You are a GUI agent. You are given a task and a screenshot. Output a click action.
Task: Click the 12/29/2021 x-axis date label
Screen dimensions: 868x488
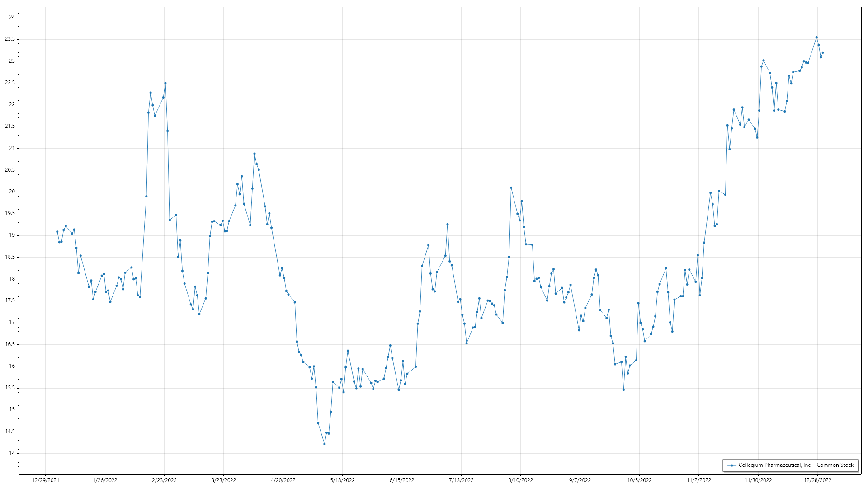click(x=45, y=480)
